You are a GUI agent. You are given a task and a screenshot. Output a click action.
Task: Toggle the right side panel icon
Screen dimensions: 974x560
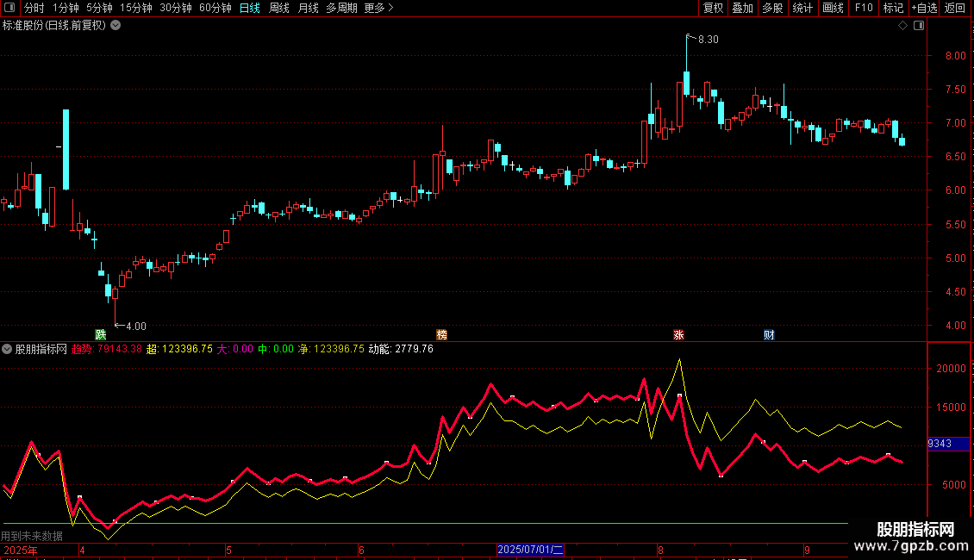point(919,26)
